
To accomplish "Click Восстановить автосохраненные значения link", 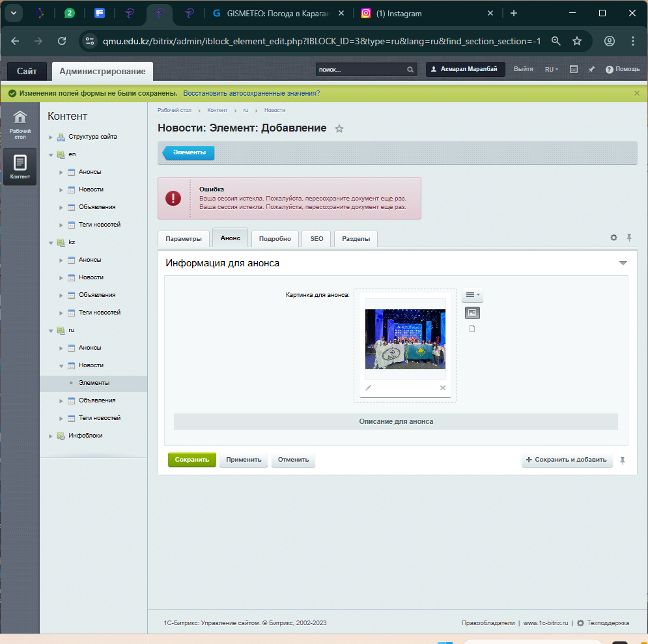I will [251, 93].
